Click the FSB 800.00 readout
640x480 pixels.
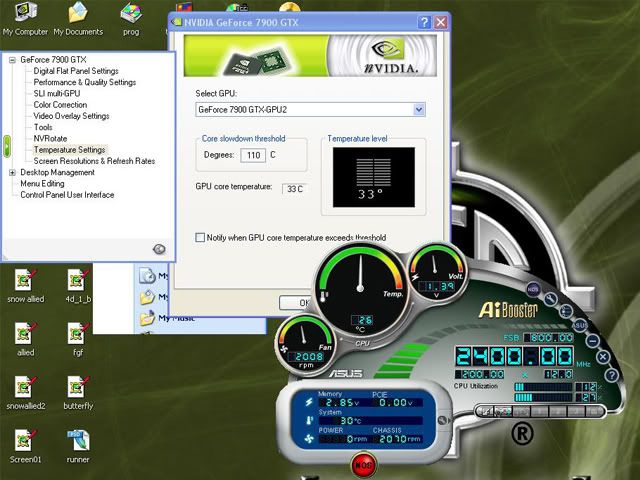(549, 338)
